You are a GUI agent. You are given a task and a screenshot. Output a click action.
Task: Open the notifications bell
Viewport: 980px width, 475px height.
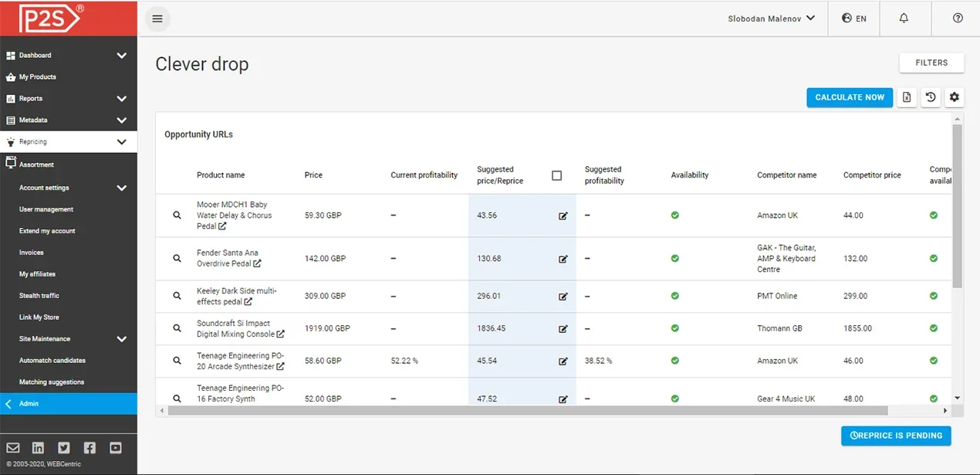(904, 19)
